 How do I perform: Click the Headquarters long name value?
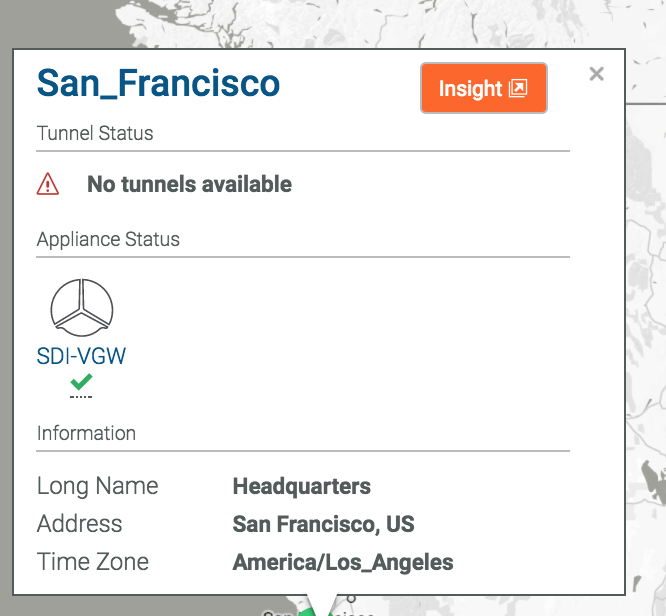(302, 487)
